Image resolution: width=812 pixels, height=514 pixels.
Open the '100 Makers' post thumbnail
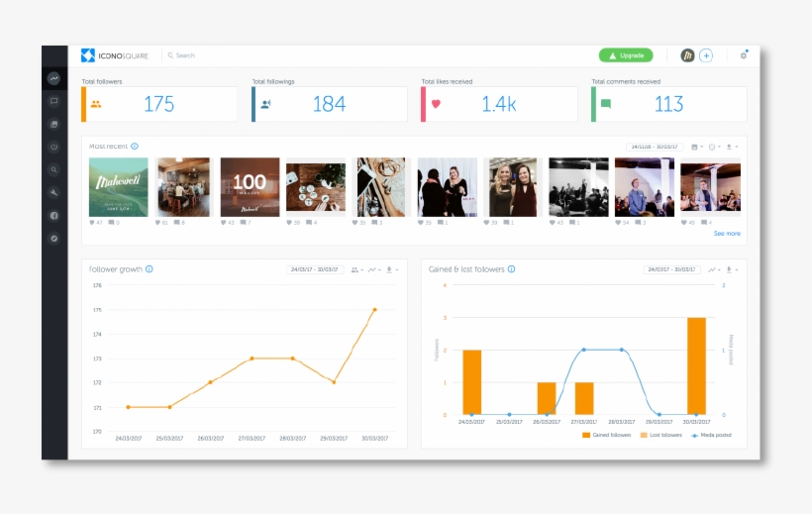click(x=250, y=187)
